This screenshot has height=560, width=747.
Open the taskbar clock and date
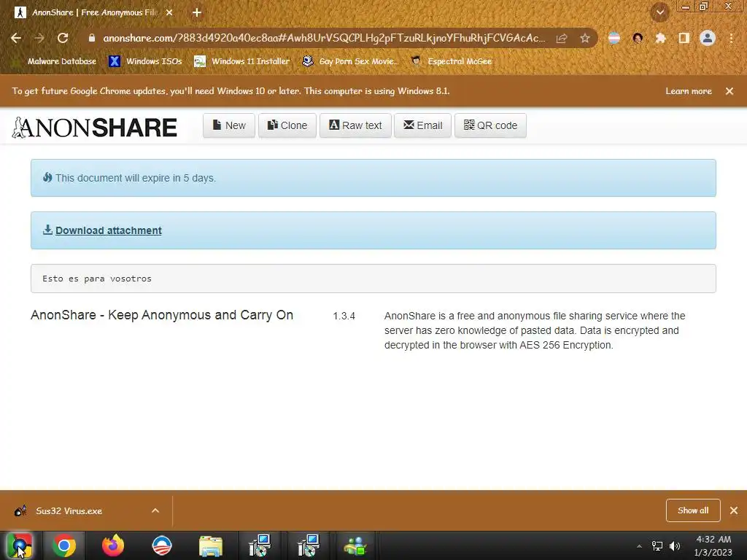pos(713,545)
